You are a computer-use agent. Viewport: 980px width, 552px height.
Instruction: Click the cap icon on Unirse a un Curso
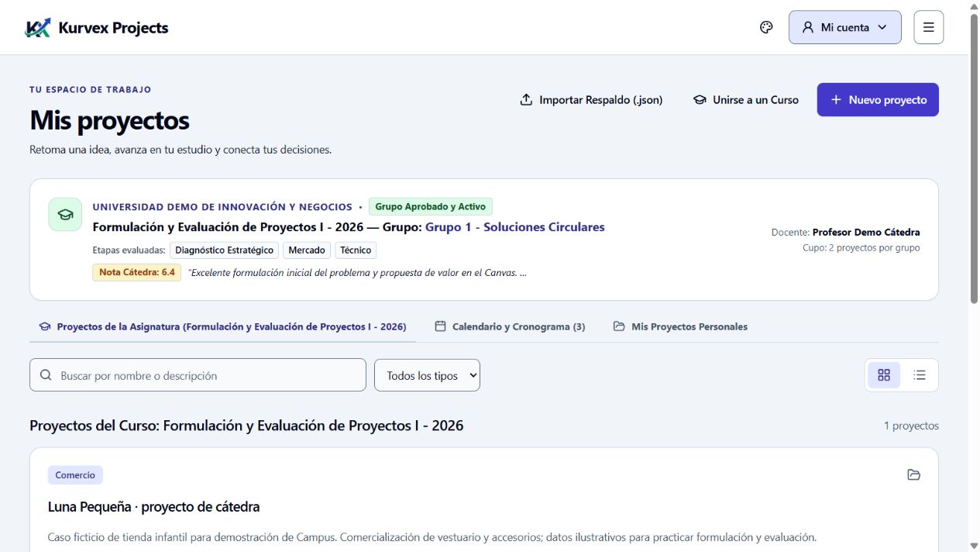coord(700,100)
